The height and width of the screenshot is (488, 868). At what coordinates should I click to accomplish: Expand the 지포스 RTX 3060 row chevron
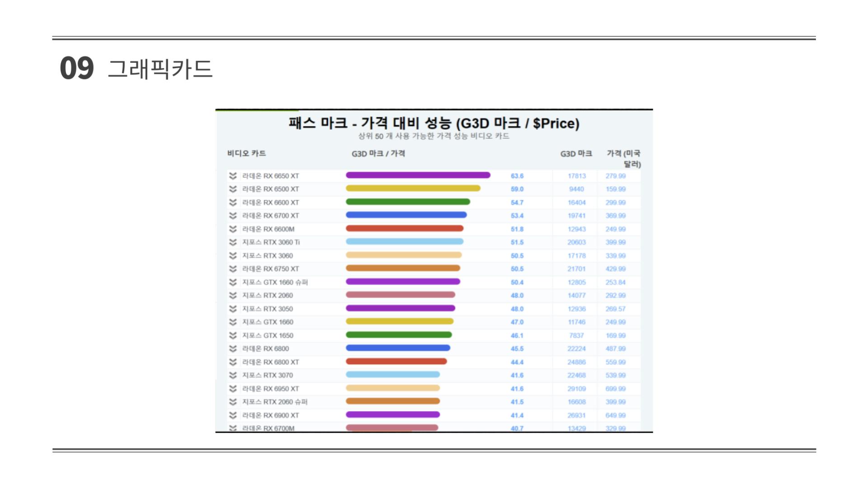[x=233, y=256]
